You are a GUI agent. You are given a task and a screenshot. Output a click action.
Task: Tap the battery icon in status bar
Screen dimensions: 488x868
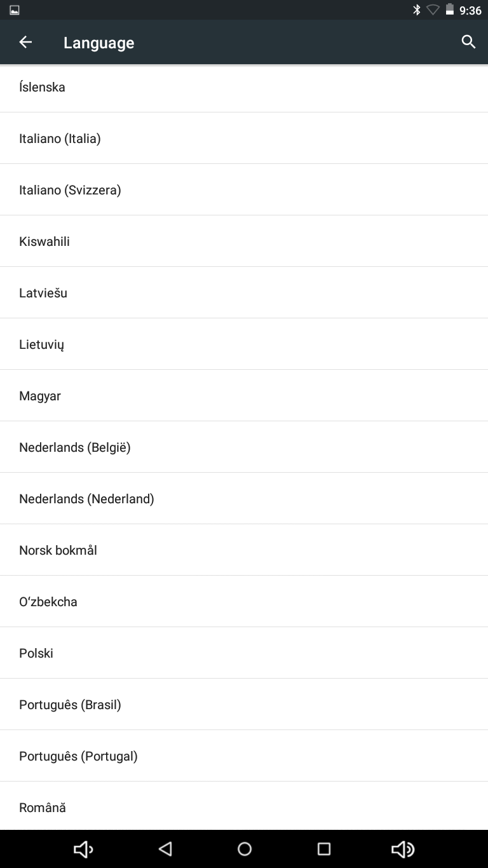[450, 10]
